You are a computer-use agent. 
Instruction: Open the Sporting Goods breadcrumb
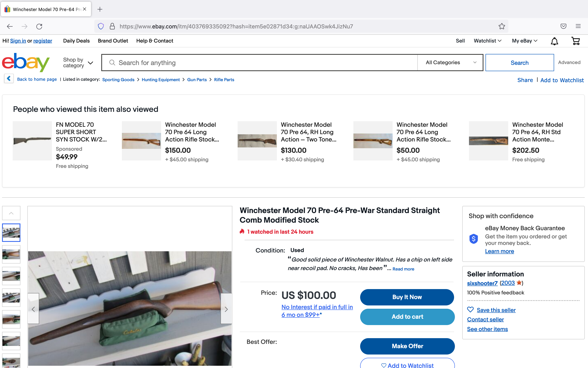click(118, 80)
